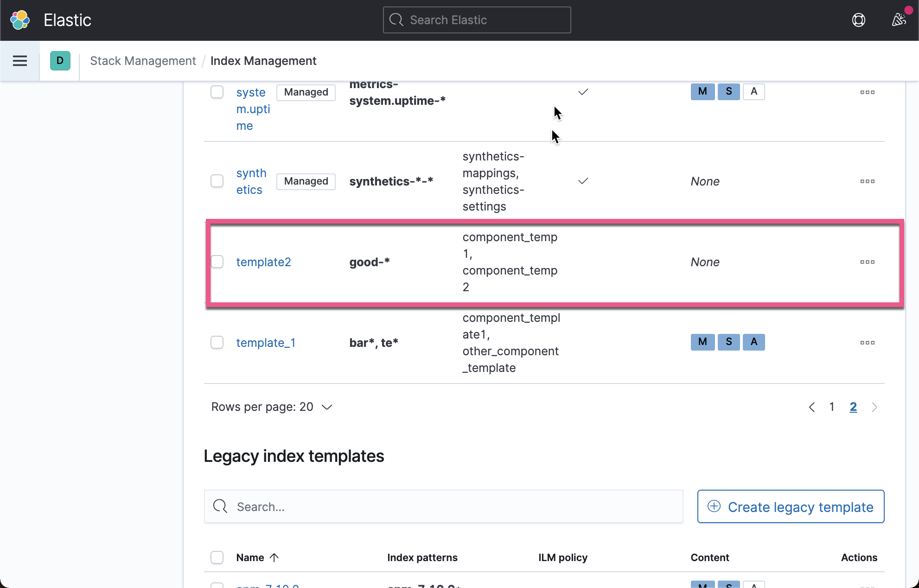Click the Elastic logo
919x588 pixels.
(x=19, y=19)
